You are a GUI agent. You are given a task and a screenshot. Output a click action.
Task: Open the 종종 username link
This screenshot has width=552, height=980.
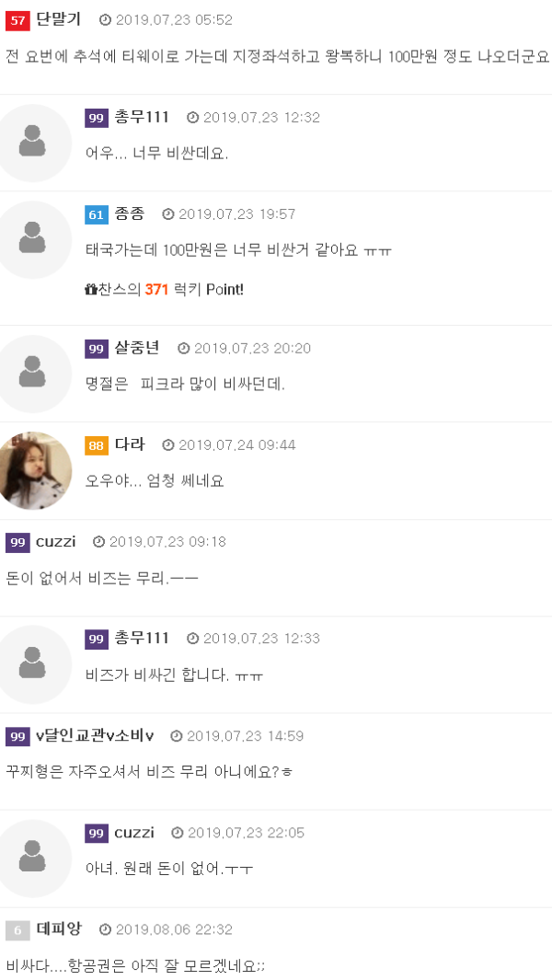130,213
